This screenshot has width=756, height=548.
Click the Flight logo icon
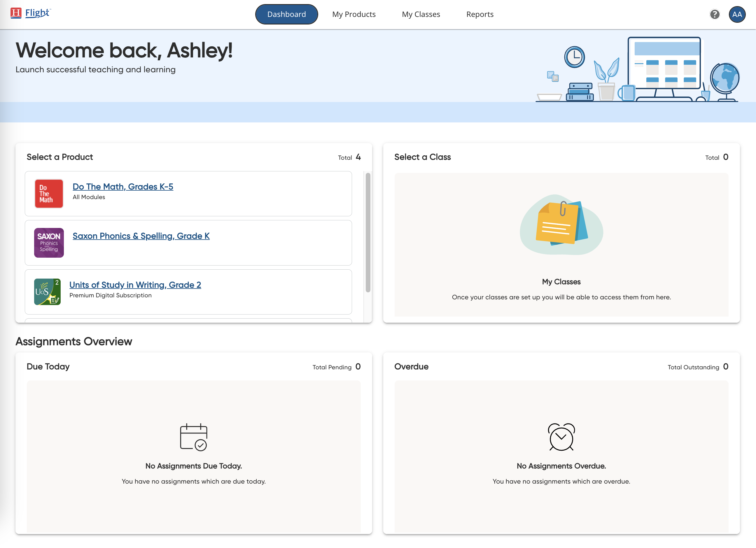(x=16, y=13)
